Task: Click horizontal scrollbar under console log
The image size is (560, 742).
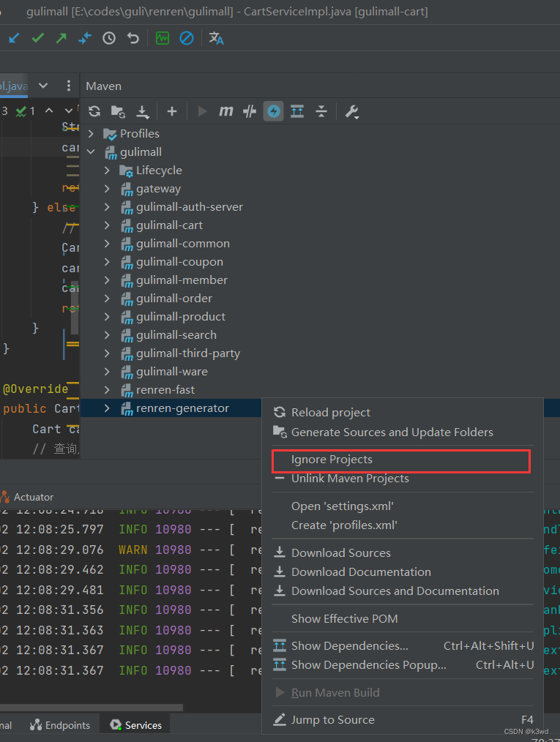Action: [x=92, y=708]
